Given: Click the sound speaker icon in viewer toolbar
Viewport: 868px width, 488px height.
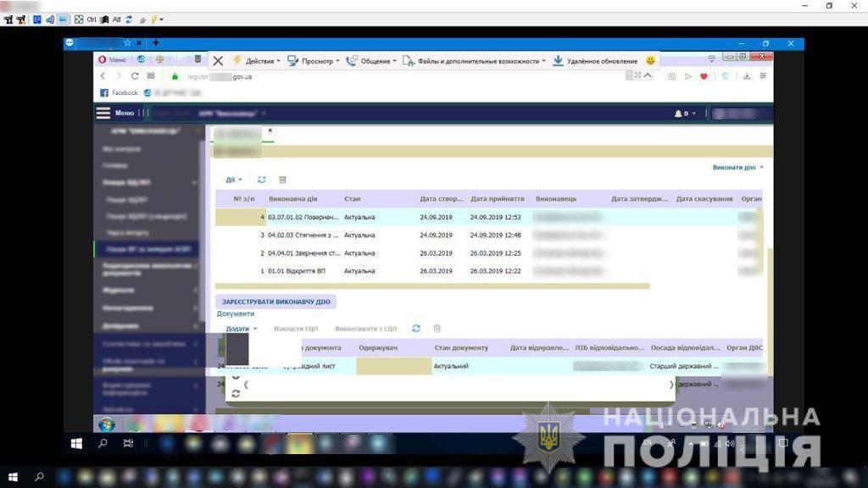Looking at the screenshot, I should click(50, 19).
